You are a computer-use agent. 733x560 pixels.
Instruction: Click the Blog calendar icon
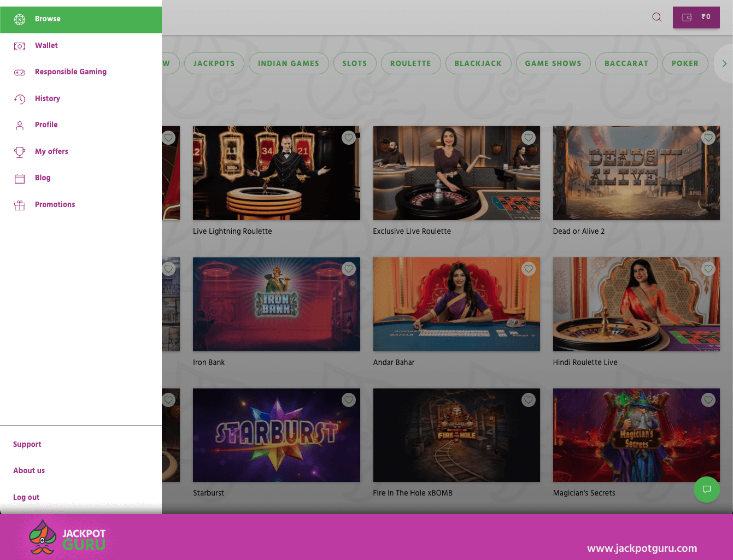coord(20,178)
